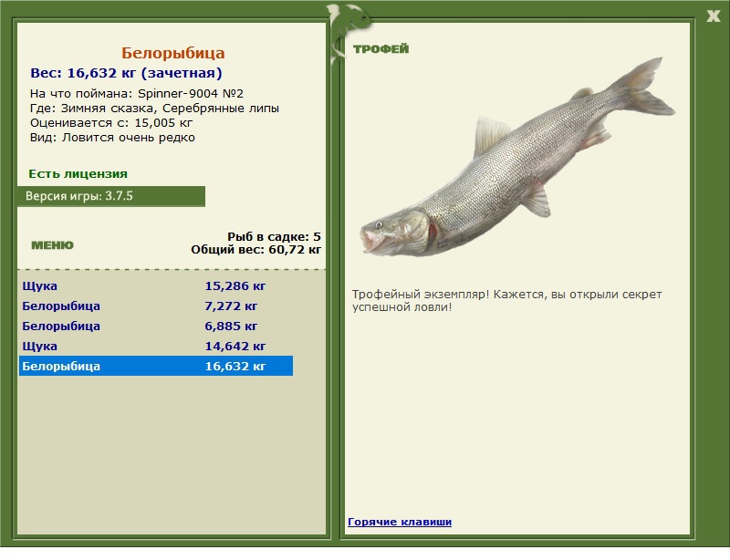The image size is (730, 560).
Task: Click the location line Зимняя сказка
Action: 154,108
